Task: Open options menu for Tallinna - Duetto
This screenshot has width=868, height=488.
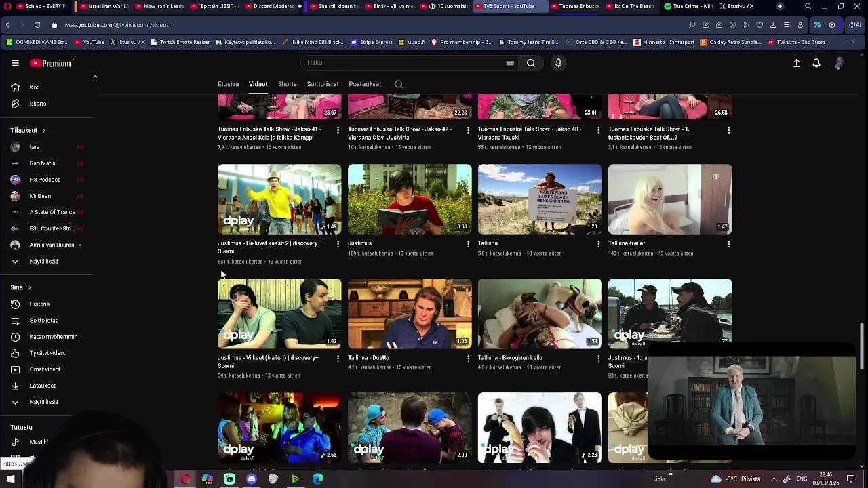Action: (x=468, y=358)
